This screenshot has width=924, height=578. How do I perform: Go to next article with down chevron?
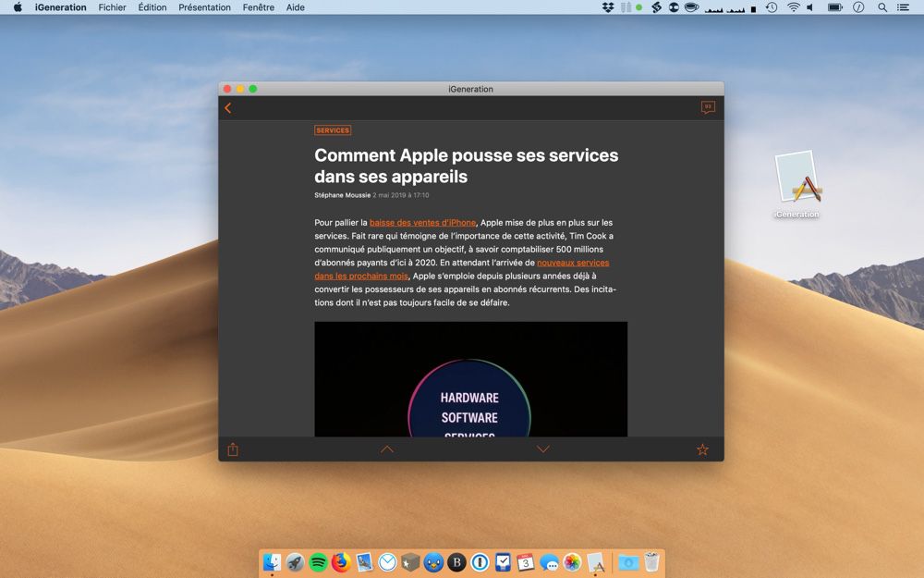point(543,449)
